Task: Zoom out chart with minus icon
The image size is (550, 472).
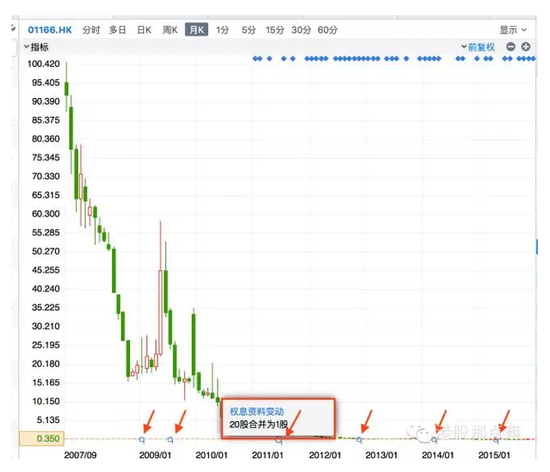Action: [511, 47]
